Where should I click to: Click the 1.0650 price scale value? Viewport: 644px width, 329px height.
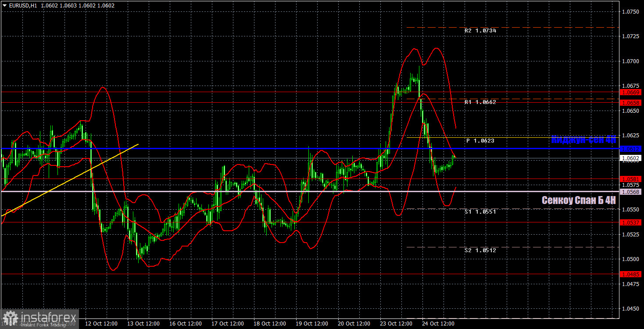coord(631,111)
